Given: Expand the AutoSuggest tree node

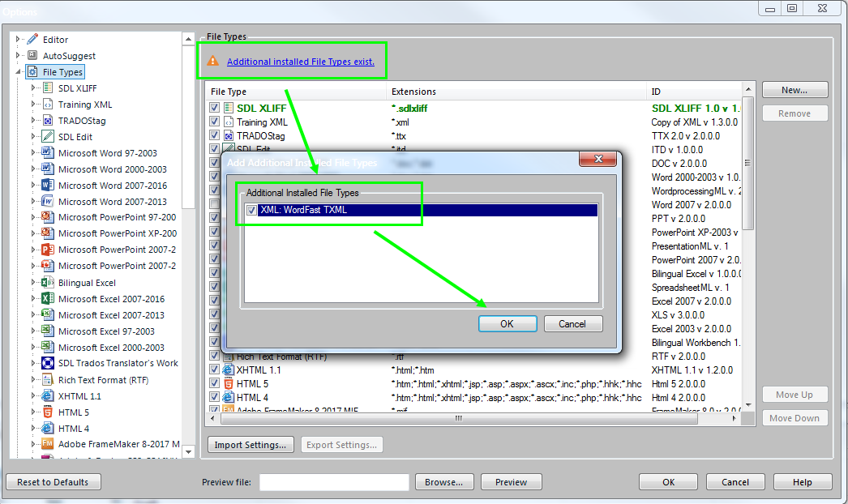Looking at the screenshot, I should [x=18, y=55].
